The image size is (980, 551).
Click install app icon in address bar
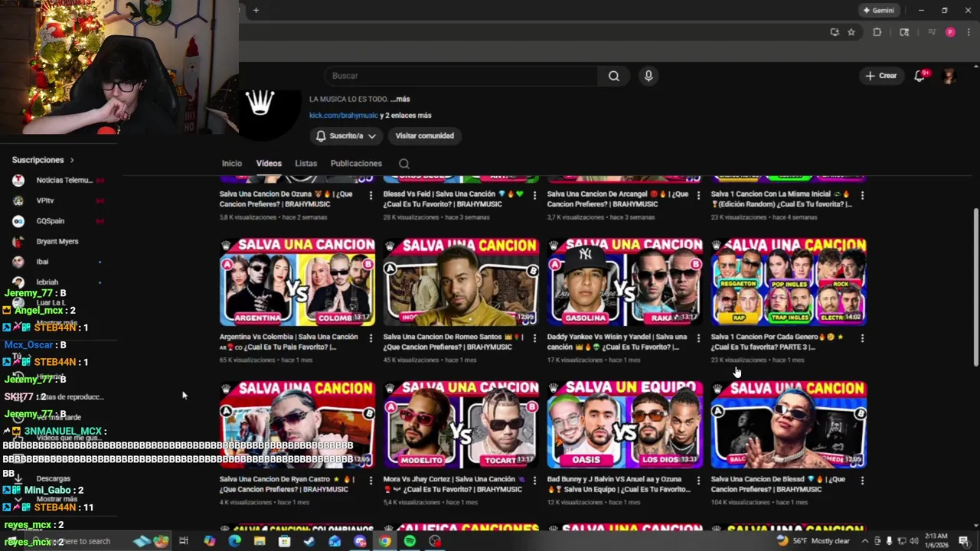(835, 32)
